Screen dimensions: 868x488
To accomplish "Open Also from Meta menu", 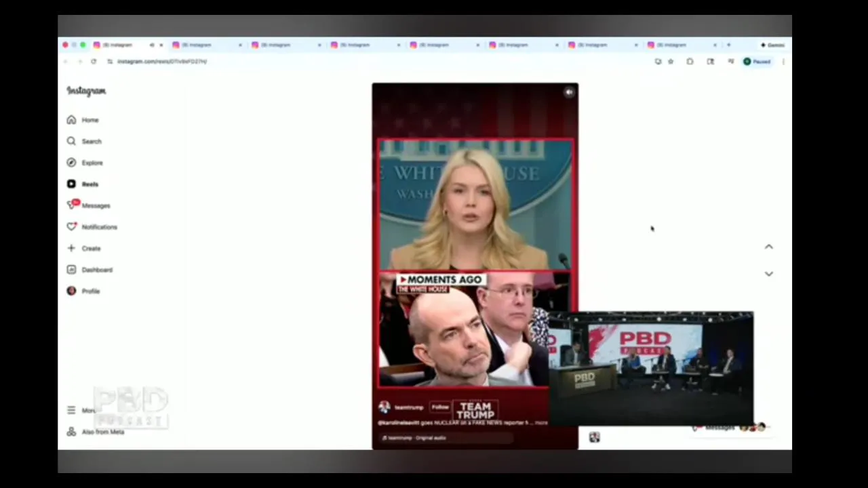I will (96, 432).
